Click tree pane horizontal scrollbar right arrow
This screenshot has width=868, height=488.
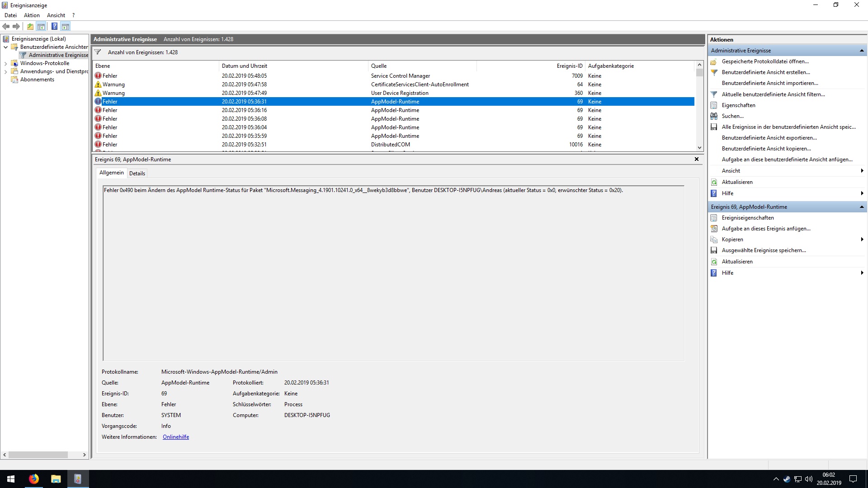pyautogui.click(x=84, y=455)
